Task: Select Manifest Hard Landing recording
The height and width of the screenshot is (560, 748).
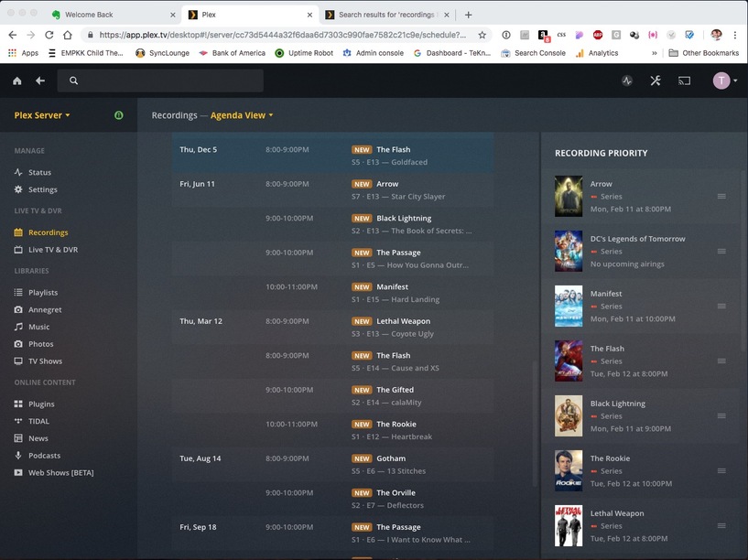Action: pyautogui.click(x=332, y=293)
